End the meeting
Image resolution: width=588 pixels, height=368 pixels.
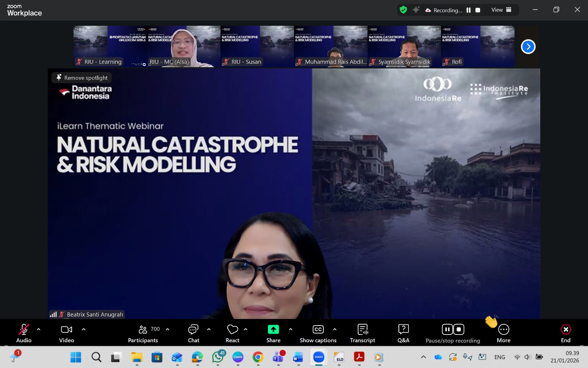(566, 333)
